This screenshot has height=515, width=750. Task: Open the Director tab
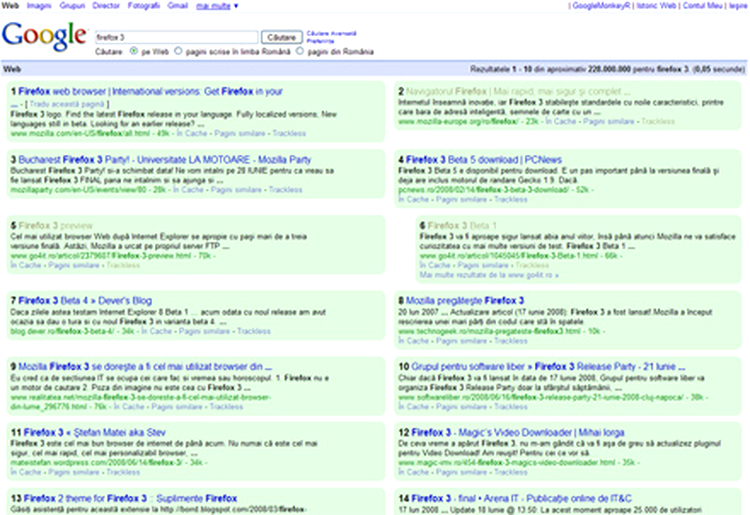(x=106, y=6)
